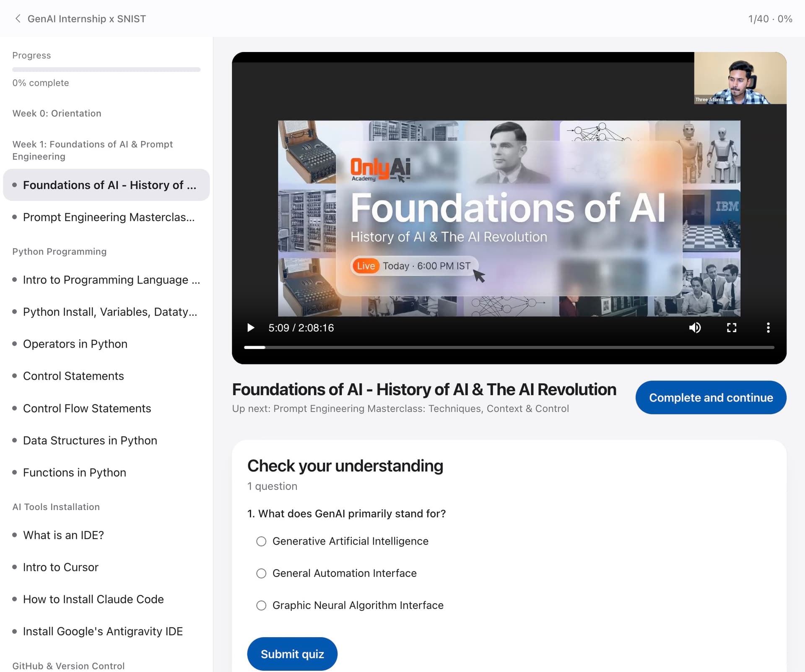The width and height of the screenshot is (805, 672).
Task: Click the 1/40 · 0% progress counter
Action: click(770, 19)
